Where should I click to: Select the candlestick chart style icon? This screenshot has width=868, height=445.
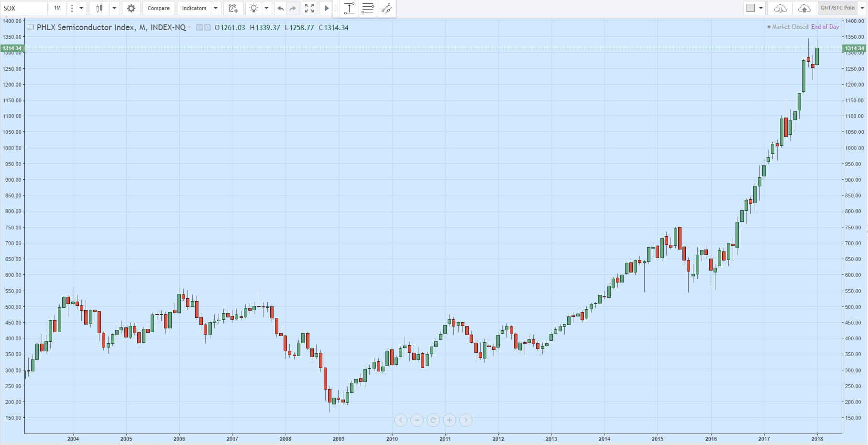pos(99,8)
